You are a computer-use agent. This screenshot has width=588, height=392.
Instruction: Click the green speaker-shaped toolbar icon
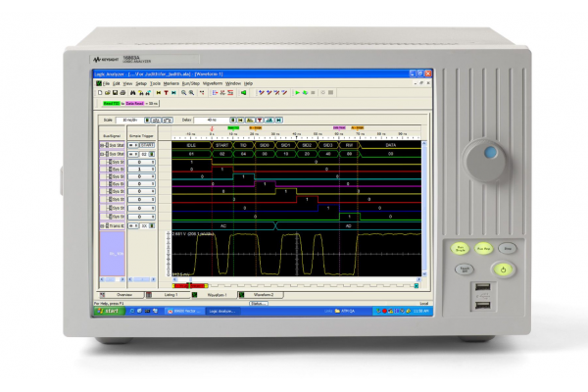pyautogui.click(x=243, y=93)
